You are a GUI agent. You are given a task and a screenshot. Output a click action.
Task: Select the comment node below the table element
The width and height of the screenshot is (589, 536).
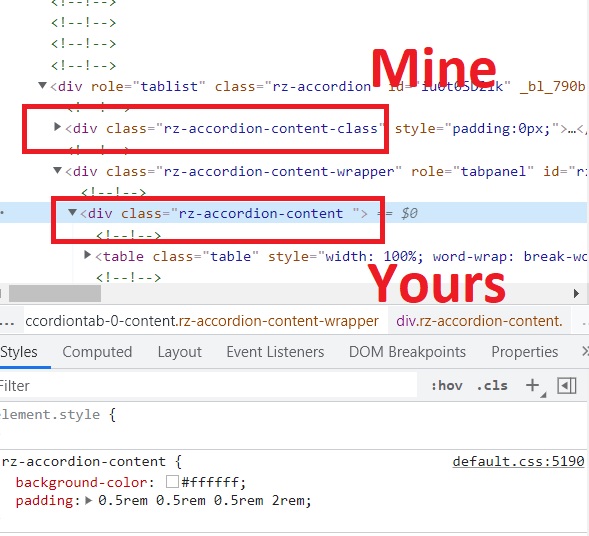pos(128,277)
